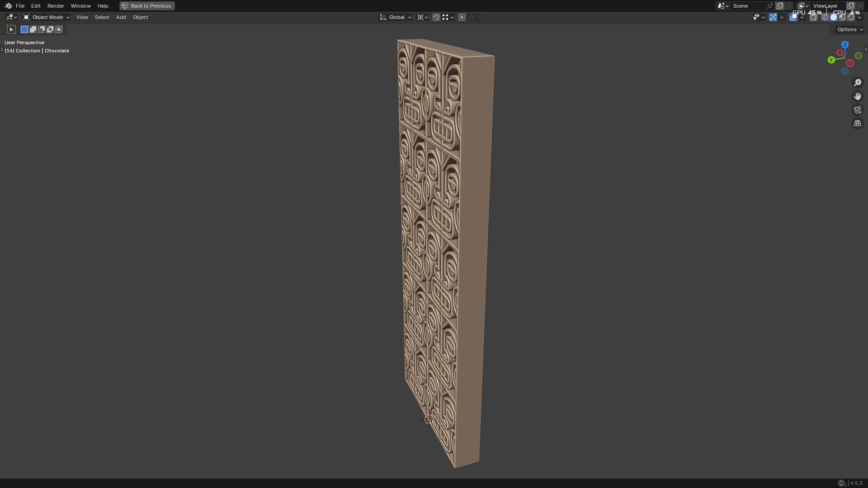Image resolution: width=868 pixels, height=488 pixels.
Task: Open the Object Mode dropdown
Action: pos(46,17)
